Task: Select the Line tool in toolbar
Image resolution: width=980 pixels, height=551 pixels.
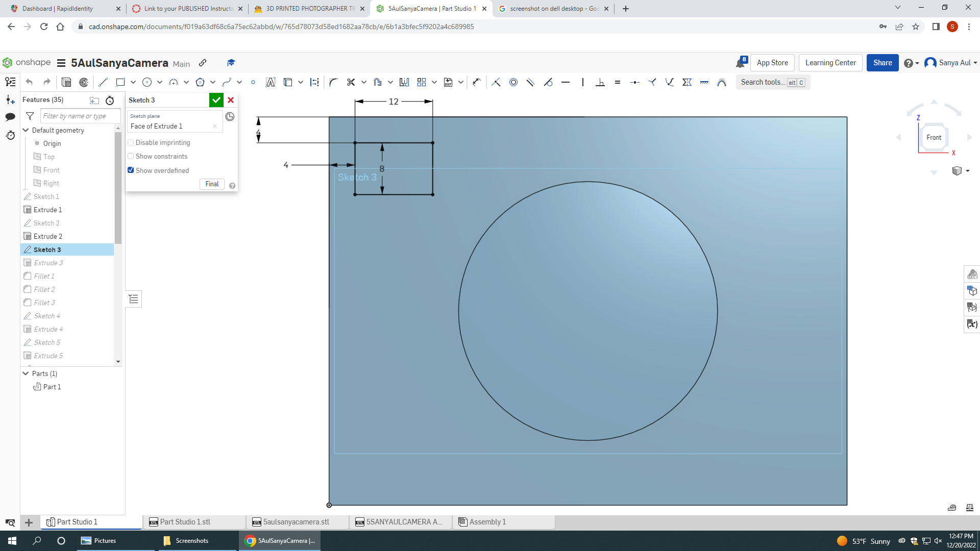Action: pos(103,82)
